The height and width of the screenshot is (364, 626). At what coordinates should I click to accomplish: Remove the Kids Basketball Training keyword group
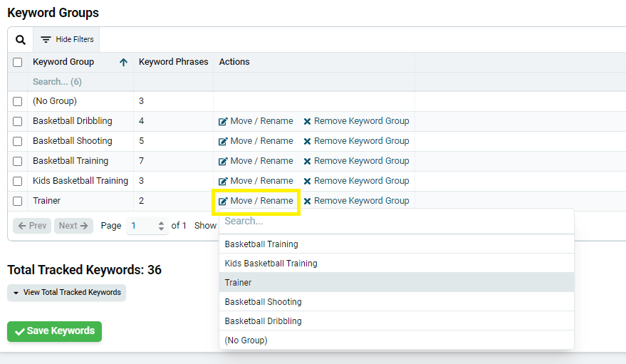point(356,181)
